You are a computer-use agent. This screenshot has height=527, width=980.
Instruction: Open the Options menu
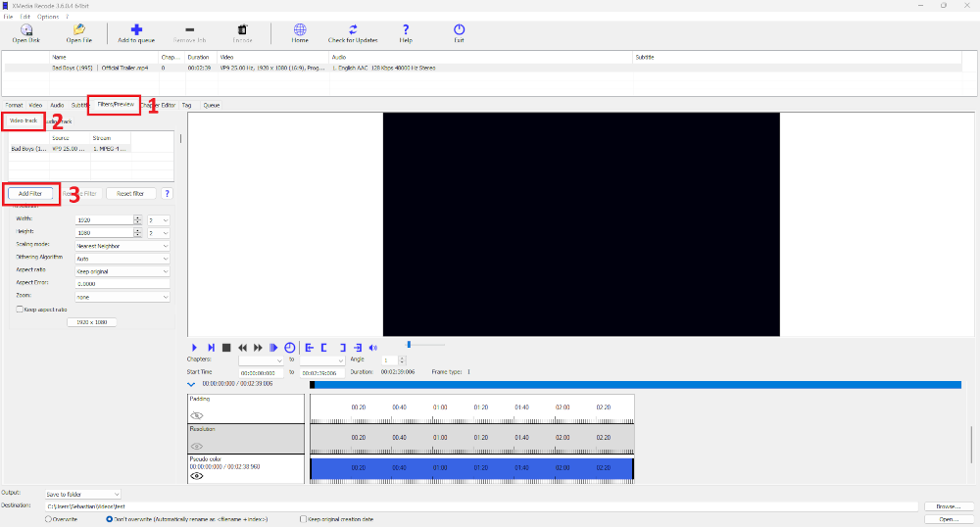[x=47, y=17]
